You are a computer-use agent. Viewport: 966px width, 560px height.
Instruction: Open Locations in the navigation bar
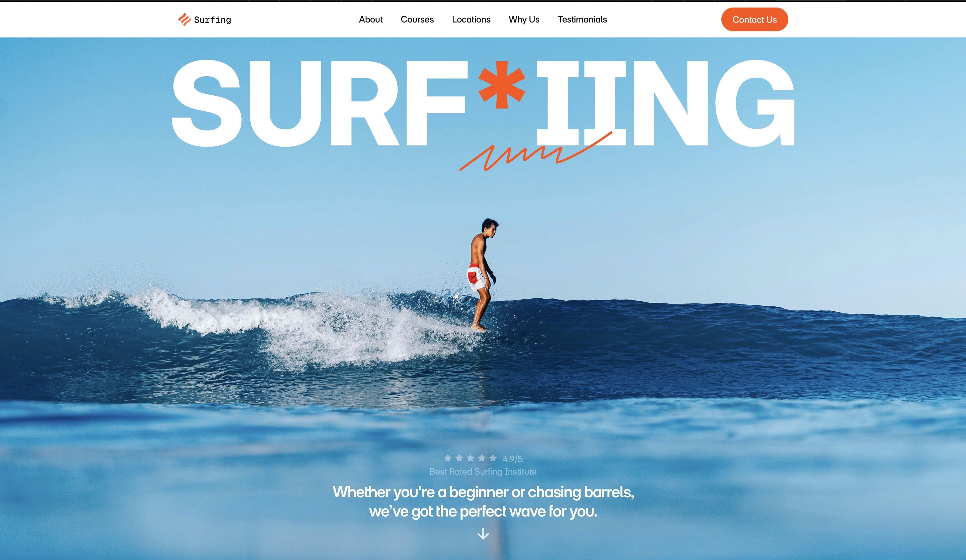tap(471, 19)
